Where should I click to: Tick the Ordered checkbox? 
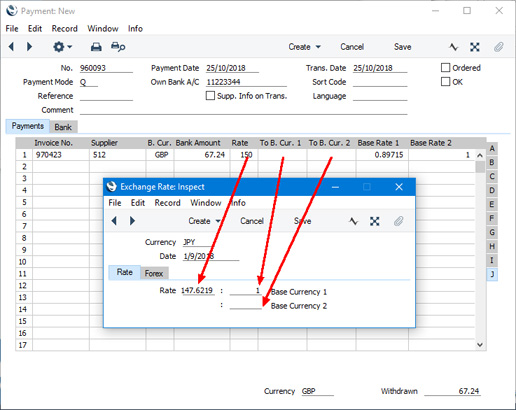click(x=445, y=68)
